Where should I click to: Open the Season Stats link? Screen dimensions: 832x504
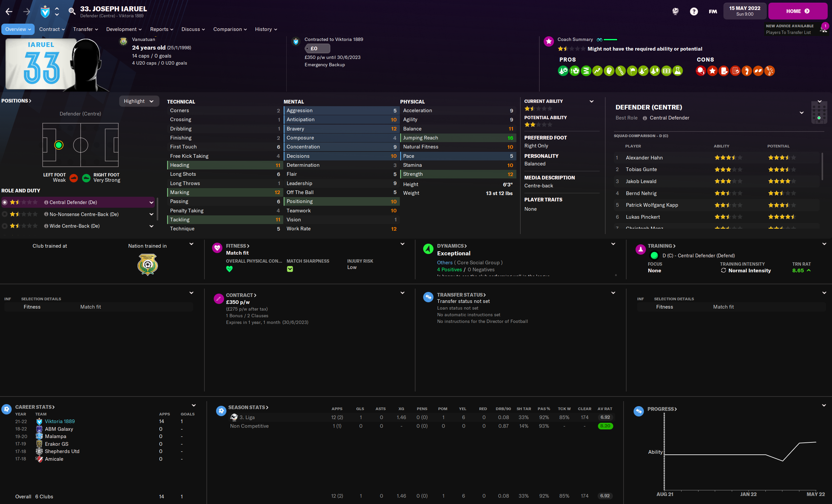248,407
